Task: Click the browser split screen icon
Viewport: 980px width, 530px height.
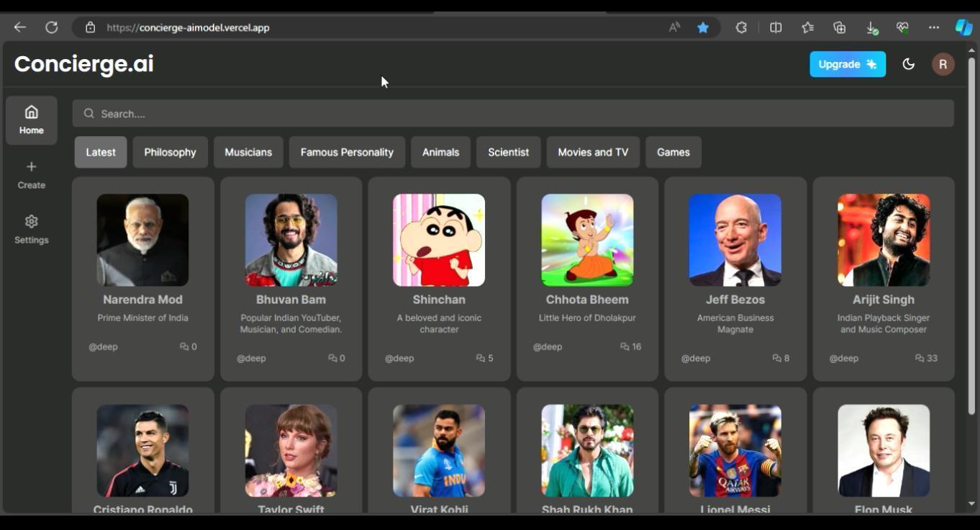Action: tap(776, 27)
